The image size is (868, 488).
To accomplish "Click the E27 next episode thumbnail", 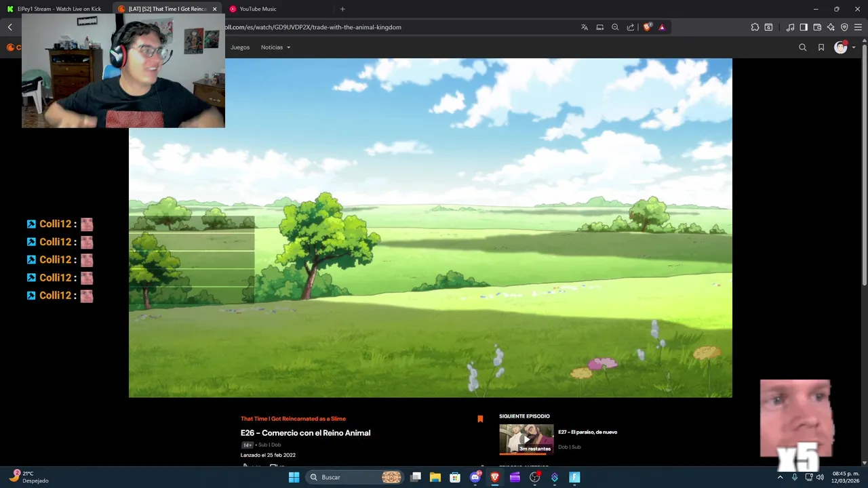I will [526, 439].
